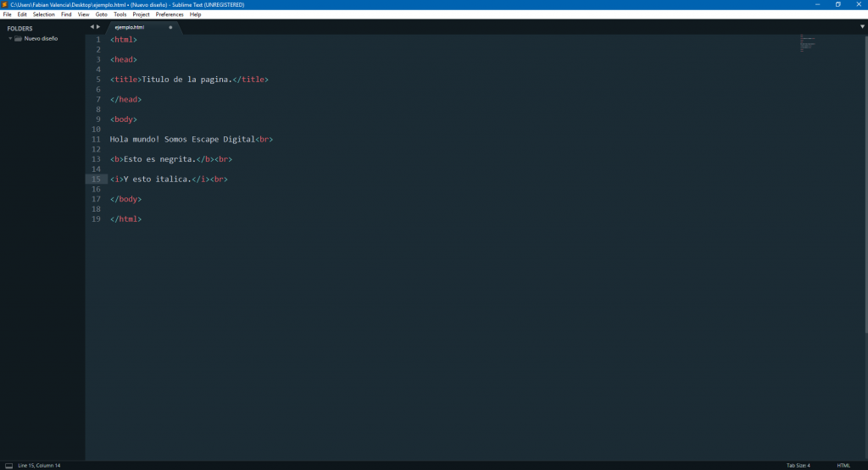Click Line 15, Column 14 status text

[x=39, y=465]
